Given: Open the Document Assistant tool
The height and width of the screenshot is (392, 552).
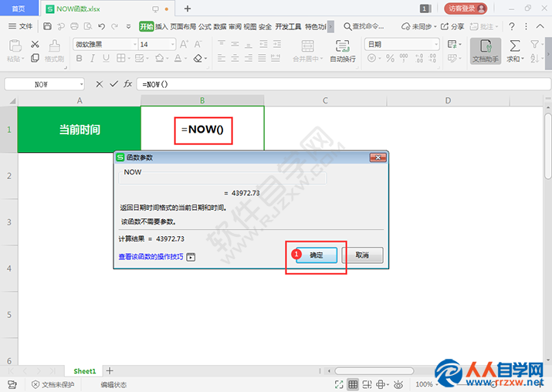Looking at the screenshot, I should [x=486, y=51].
